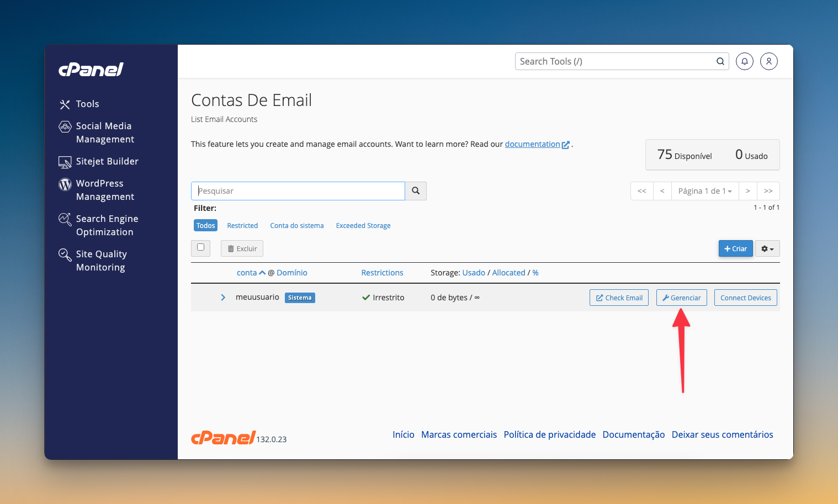Open the gear settings dropdown
Viewport: 838px width, 504px height.
[x=767, y=249]
